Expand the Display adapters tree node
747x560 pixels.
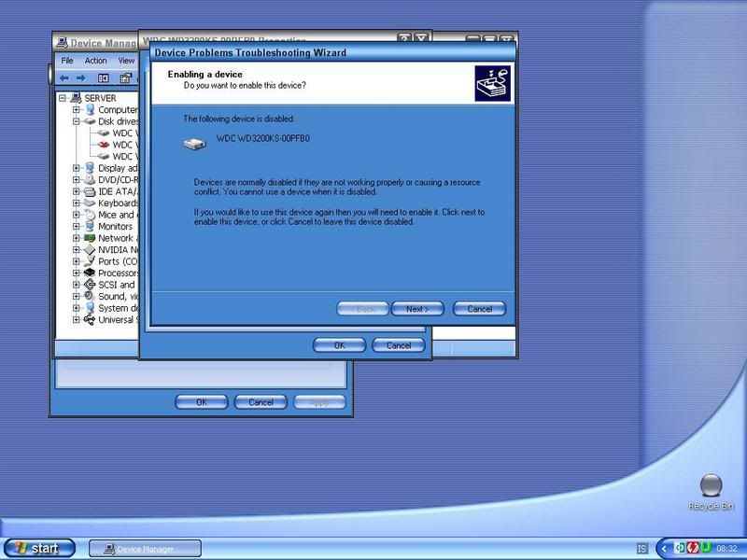coord(77,168)
